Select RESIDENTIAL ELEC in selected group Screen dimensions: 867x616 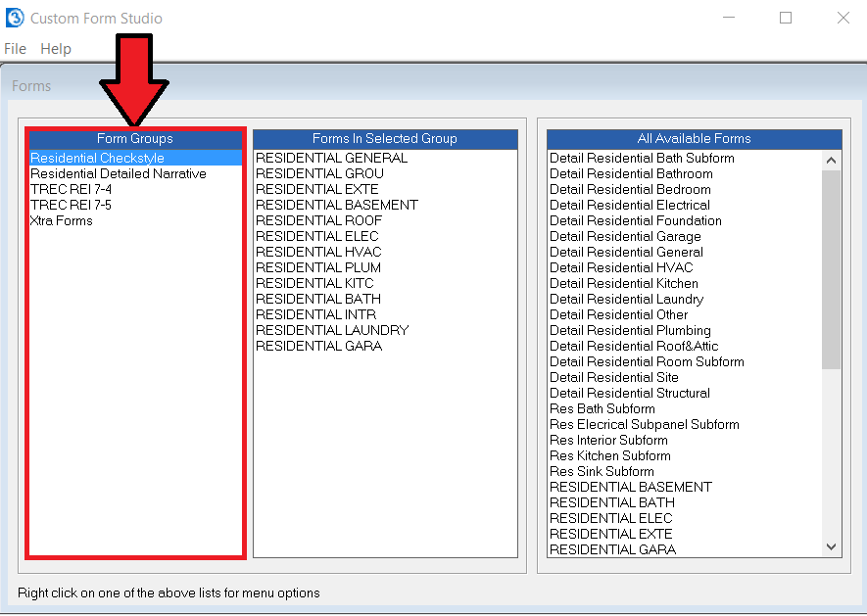(x=385, y=236)
